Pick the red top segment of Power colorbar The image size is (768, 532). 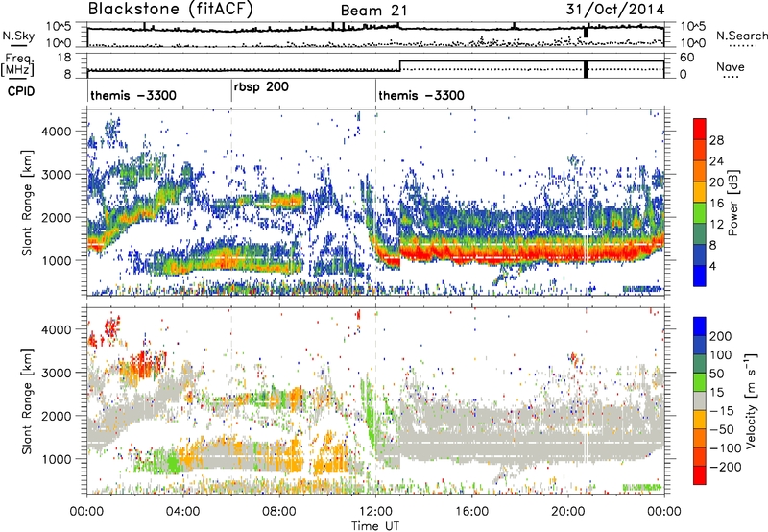700,129
